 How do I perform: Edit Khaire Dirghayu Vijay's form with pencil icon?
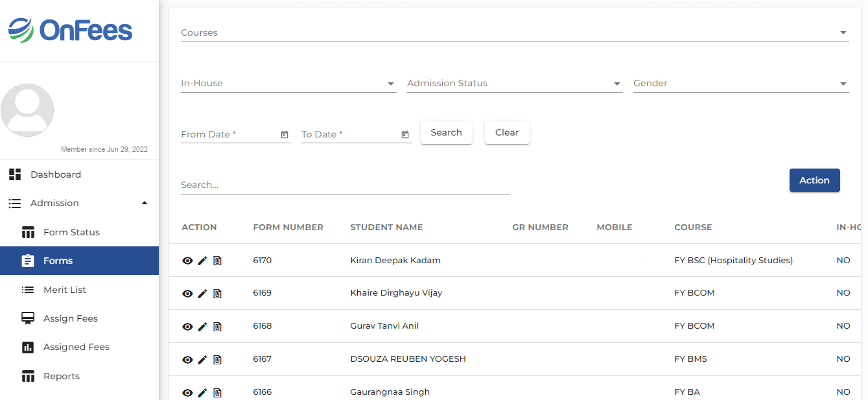202,294
